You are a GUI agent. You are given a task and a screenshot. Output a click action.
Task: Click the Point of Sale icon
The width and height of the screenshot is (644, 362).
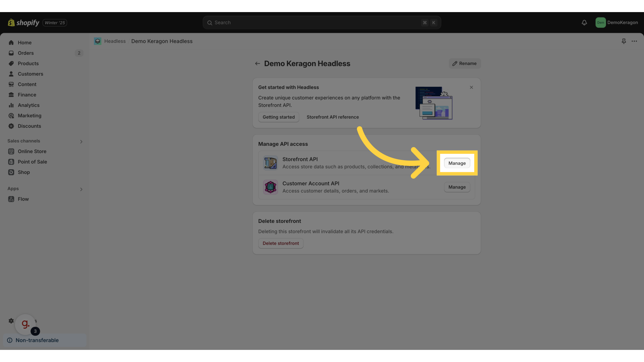pos(11,162)
